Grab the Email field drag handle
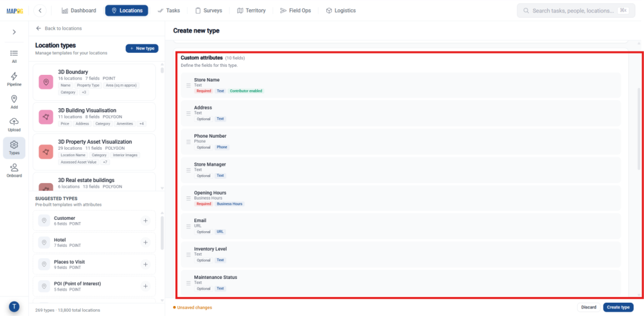Image resolution: width=644 pixels, height=316 pixels. coord(189,227)
